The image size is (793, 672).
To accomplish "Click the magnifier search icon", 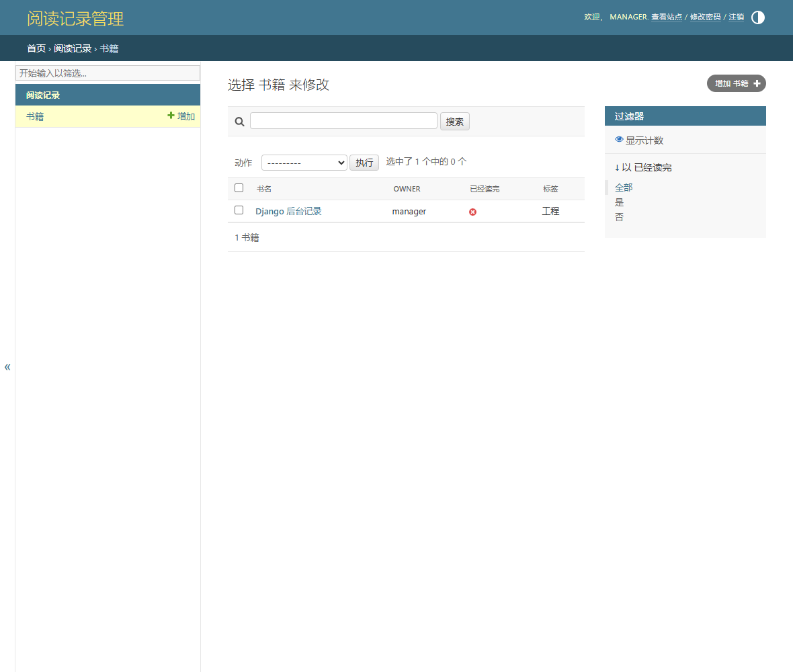I will pos(240,122).
